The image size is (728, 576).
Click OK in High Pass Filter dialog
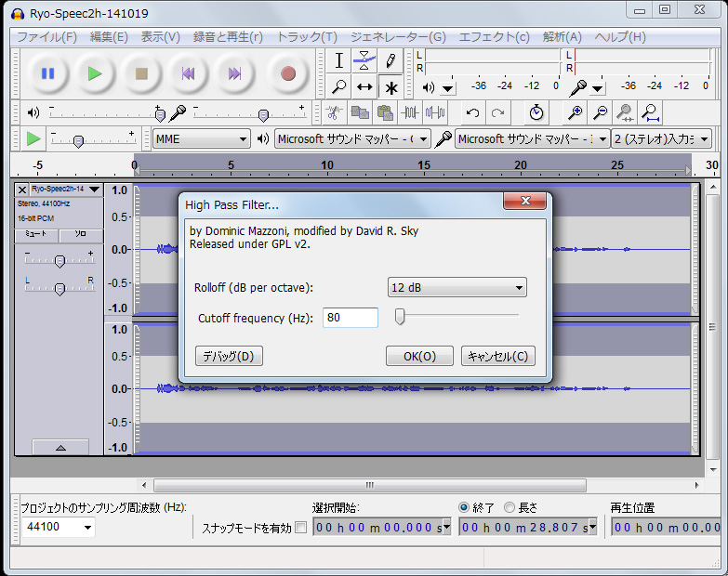click(419, 356)
